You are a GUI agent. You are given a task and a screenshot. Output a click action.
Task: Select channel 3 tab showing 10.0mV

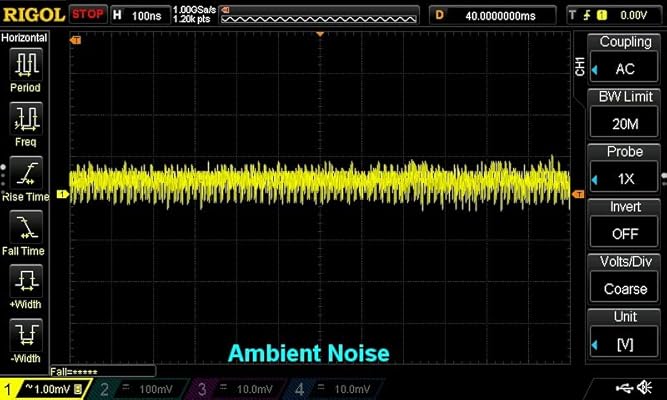pos(235,389)
